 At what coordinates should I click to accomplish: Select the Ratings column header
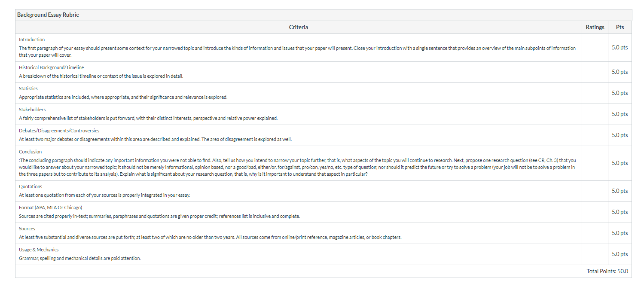[x=595, y=27]
